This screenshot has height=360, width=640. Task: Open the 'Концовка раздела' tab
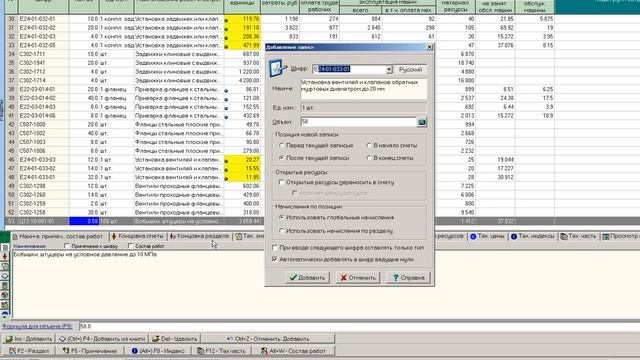pyautogui.click(x=199, y=236)
